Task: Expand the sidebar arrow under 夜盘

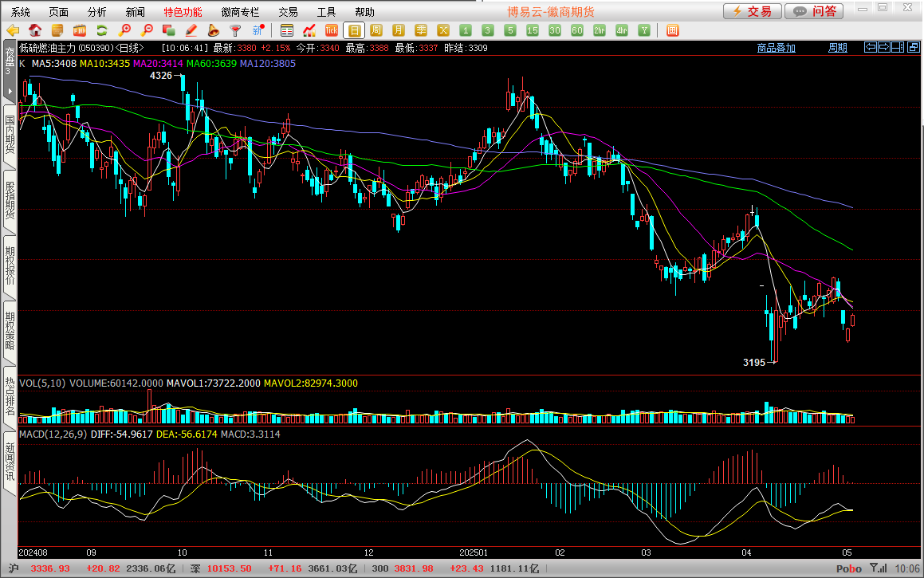Action: [x=10, y=91]
